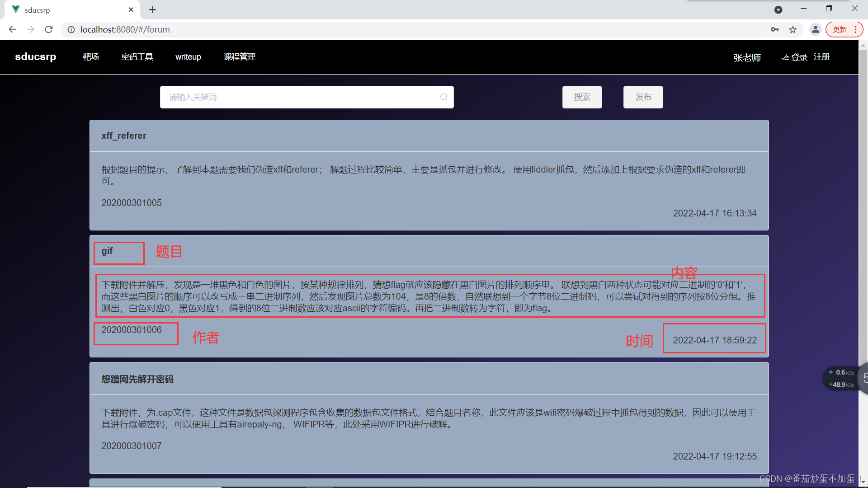The height and width of the screenshot is (488, 868).
Task: Open Chrome three-dot menu
Action: [856, 29]
